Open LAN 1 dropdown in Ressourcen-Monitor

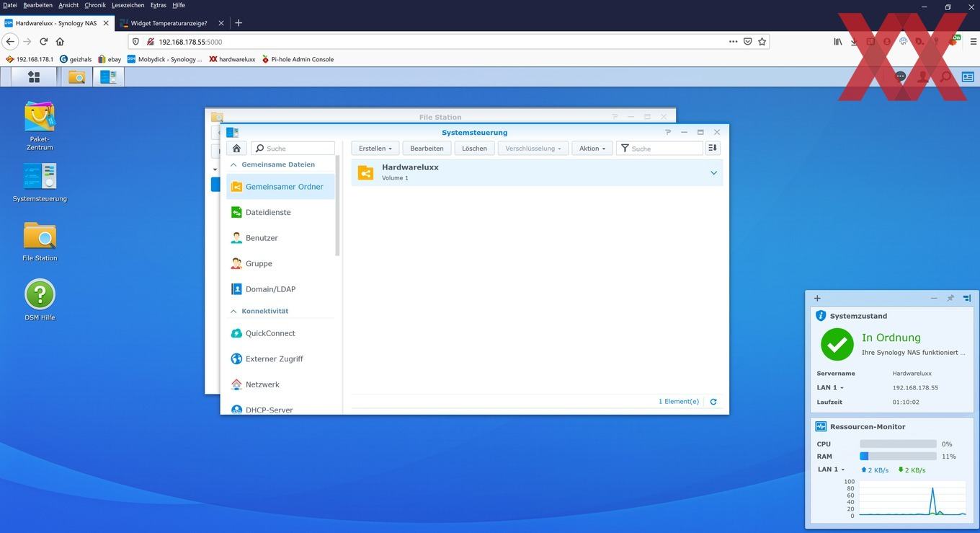click(832, 470)
